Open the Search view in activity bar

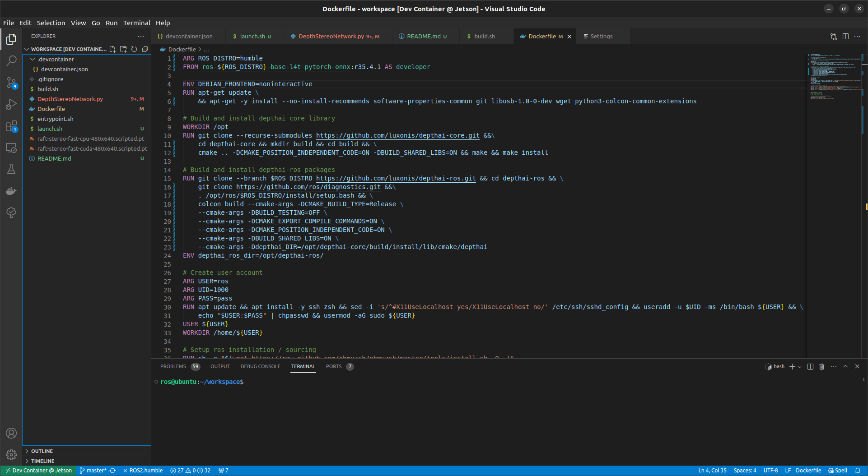[x=11, y=61]
